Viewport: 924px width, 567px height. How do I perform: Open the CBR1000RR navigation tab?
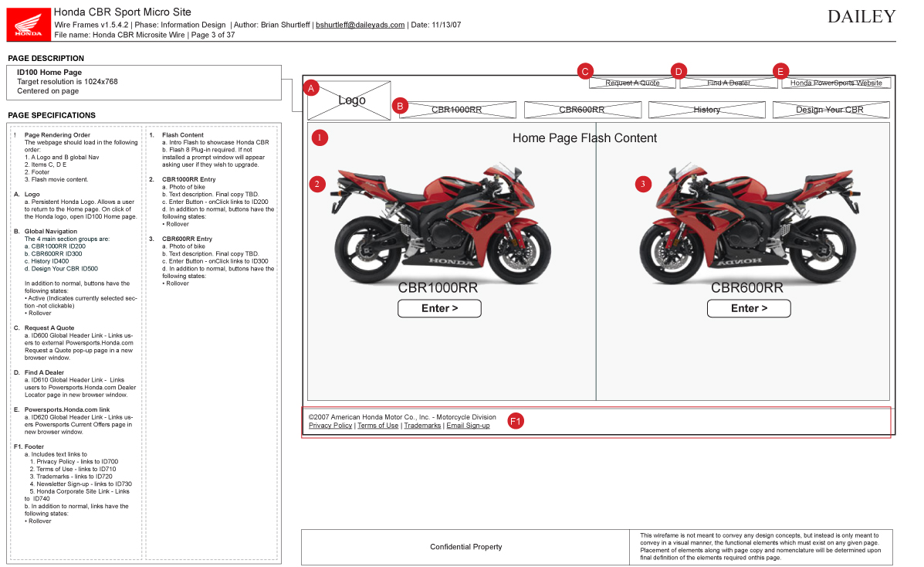[x=457, y=110]
